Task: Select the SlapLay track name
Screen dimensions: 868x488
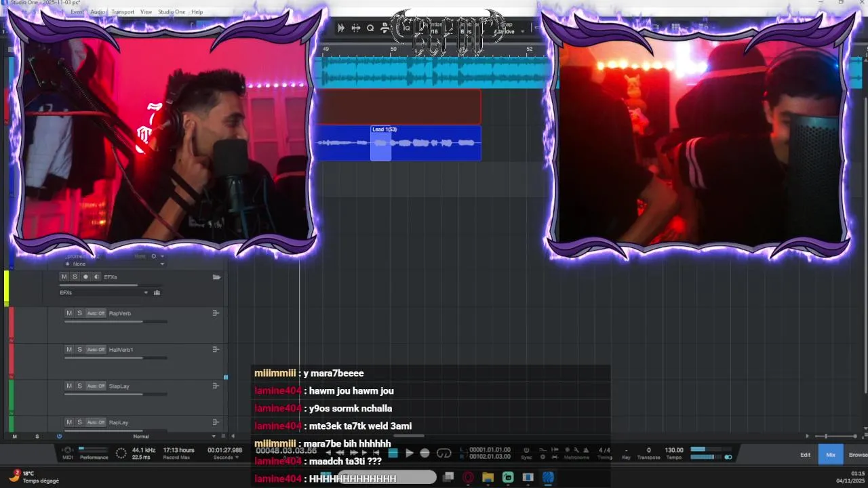Action: pyautogui.click(x=119, y=386)
